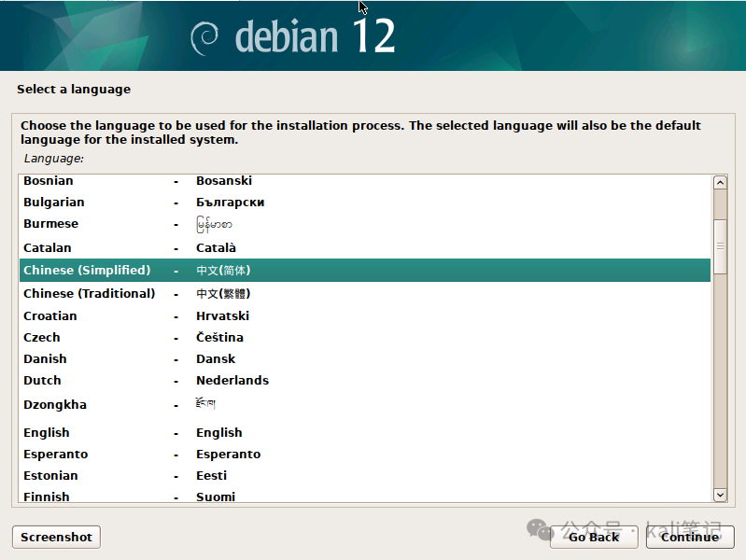
Task: Click native name Català
Action: pos(216,248)
